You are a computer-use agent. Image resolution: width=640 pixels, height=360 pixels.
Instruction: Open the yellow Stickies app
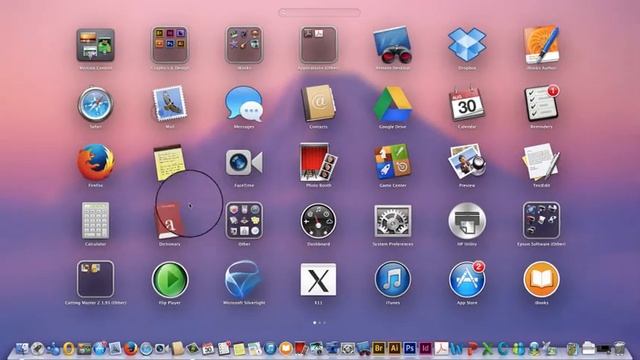169,162
